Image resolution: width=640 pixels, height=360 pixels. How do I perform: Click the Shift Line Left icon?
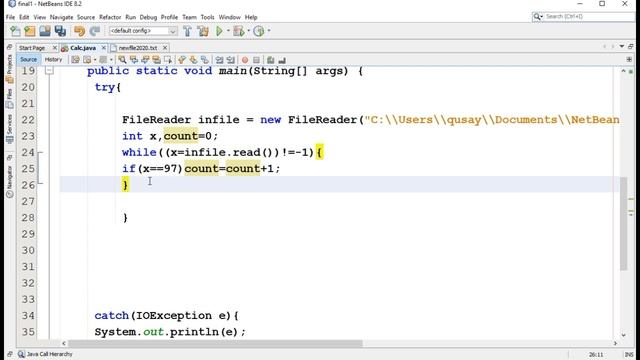pyautogui.click(x=219, y=60)
